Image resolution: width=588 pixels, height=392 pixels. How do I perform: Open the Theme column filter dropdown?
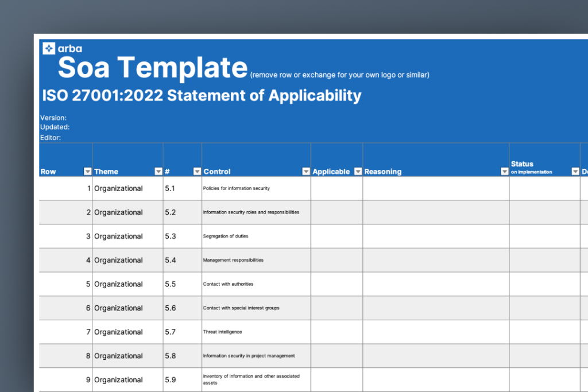coord(158,171)
